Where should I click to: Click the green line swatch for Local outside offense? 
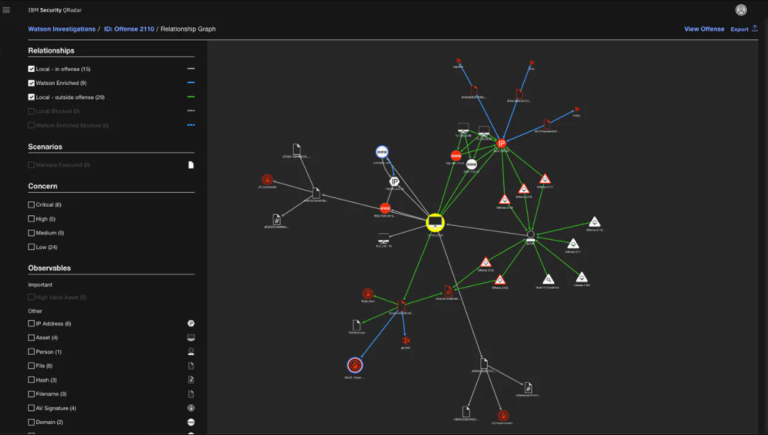(191, 97)
